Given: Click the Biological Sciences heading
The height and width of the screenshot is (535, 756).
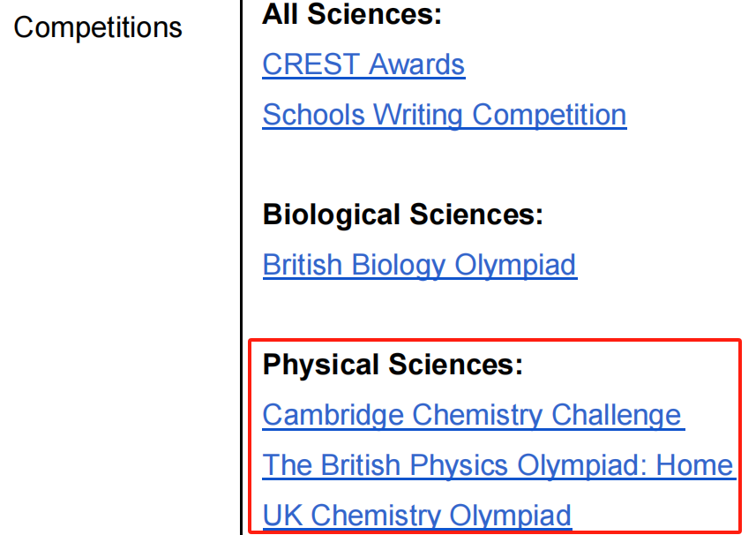Looking at the screenshot, I should point(403,215).
